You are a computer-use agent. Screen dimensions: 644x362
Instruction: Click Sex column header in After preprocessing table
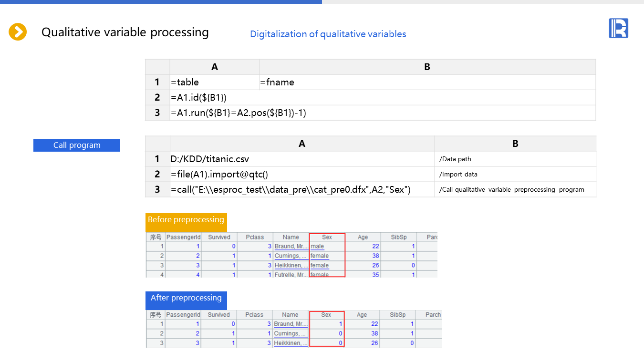(326, 315)
